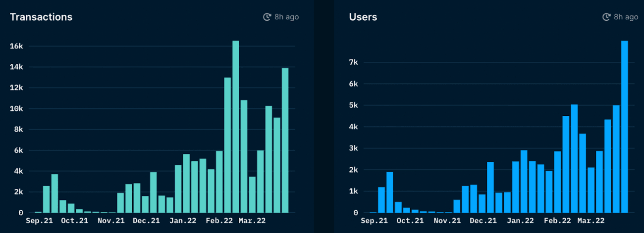Select the Transactions chart title
This screenshot has height=233, width=644.
pos(41,17)
